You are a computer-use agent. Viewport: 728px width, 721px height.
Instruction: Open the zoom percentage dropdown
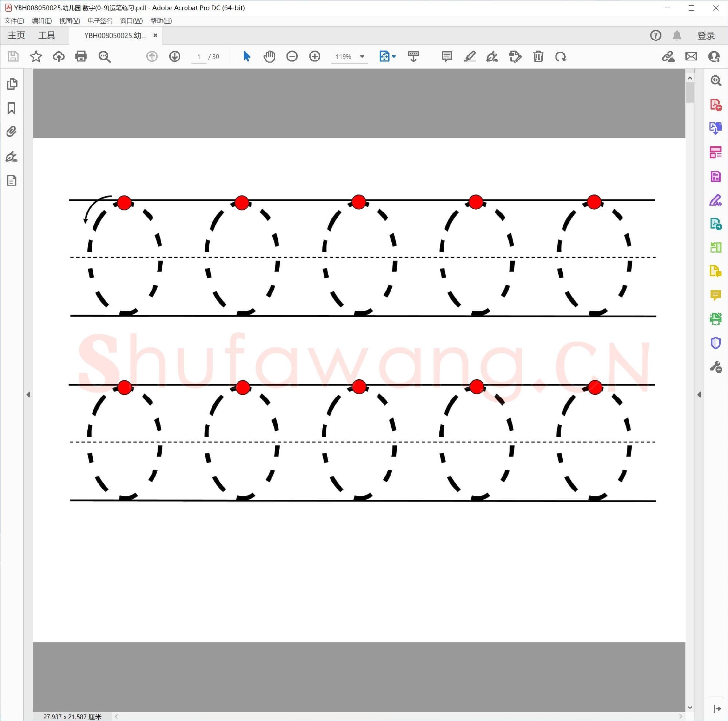(x=362, y=56)
